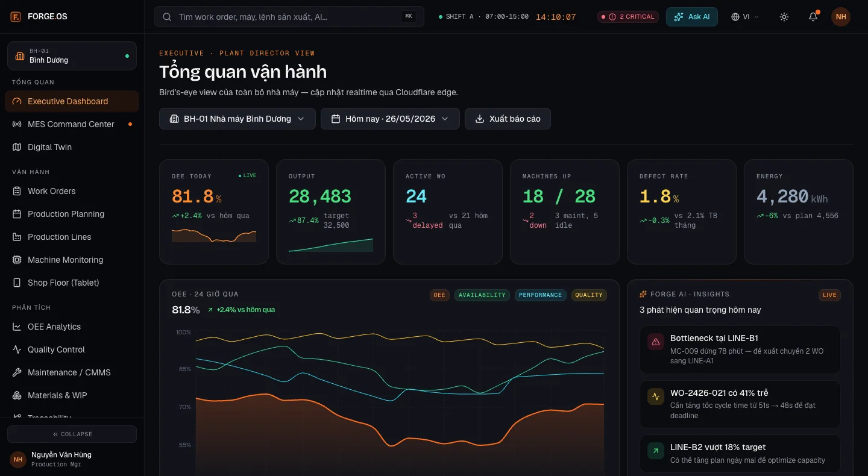The height and width of the screenshot is (476, 868).
Task: Click the Machines Up 18 / 28 value
Action: pos(559,196)
